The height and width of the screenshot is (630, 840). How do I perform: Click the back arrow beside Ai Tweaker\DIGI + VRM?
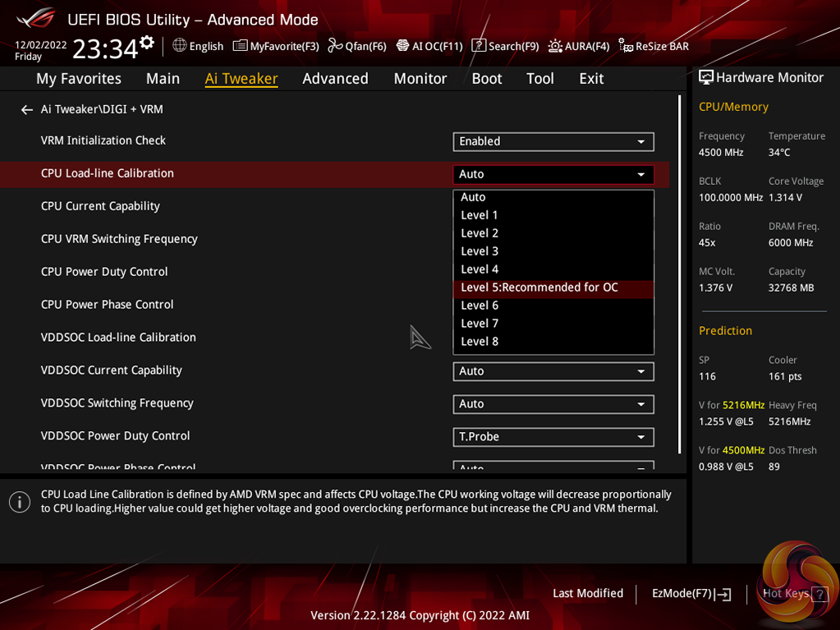click(x=27, y=109)
